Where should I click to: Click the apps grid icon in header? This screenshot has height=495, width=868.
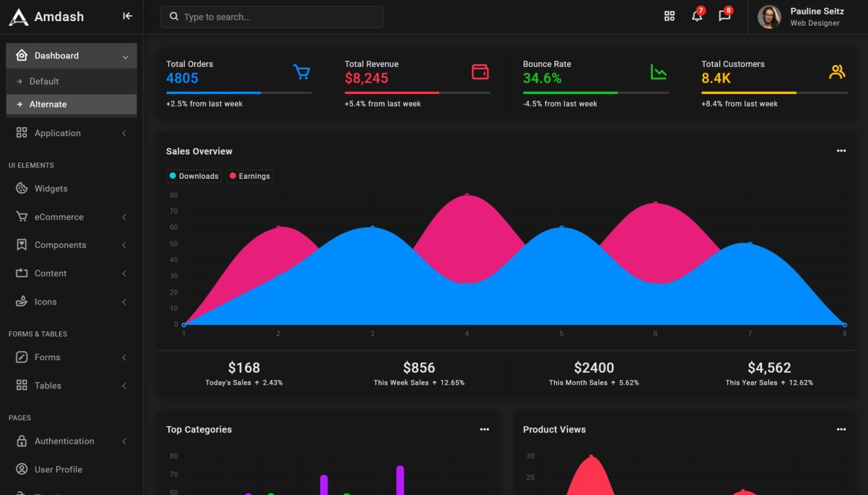coord(669,16)
